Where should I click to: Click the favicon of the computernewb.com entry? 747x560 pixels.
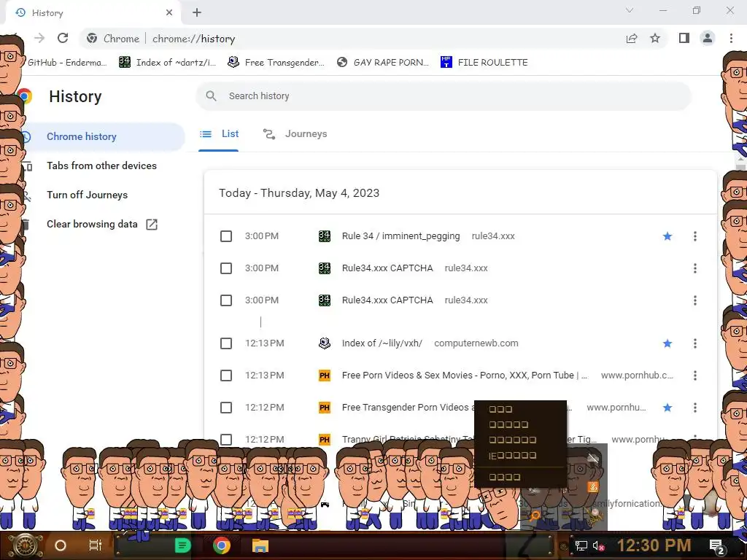pyautogui.click(x=325, y=343)
